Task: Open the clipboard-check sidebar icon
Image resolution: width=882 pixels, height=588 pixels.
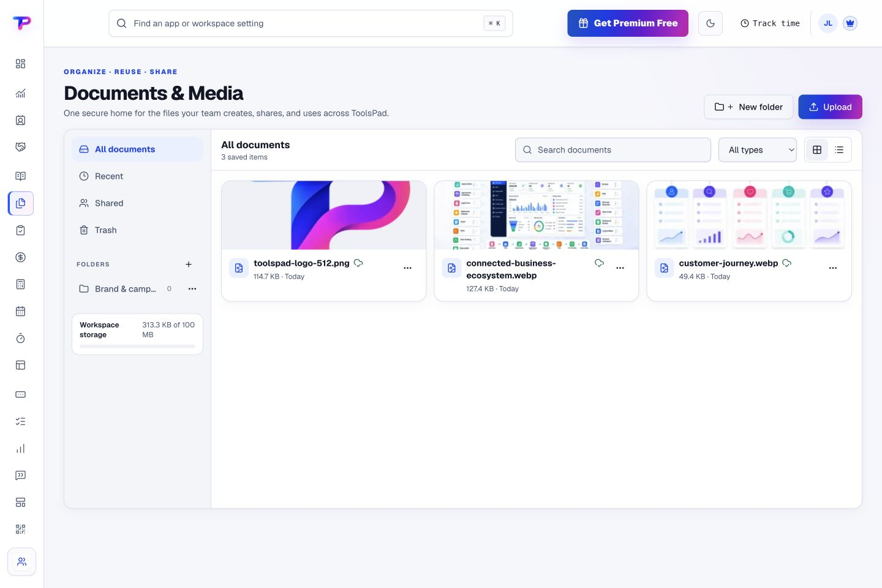Action: [20, 230]
